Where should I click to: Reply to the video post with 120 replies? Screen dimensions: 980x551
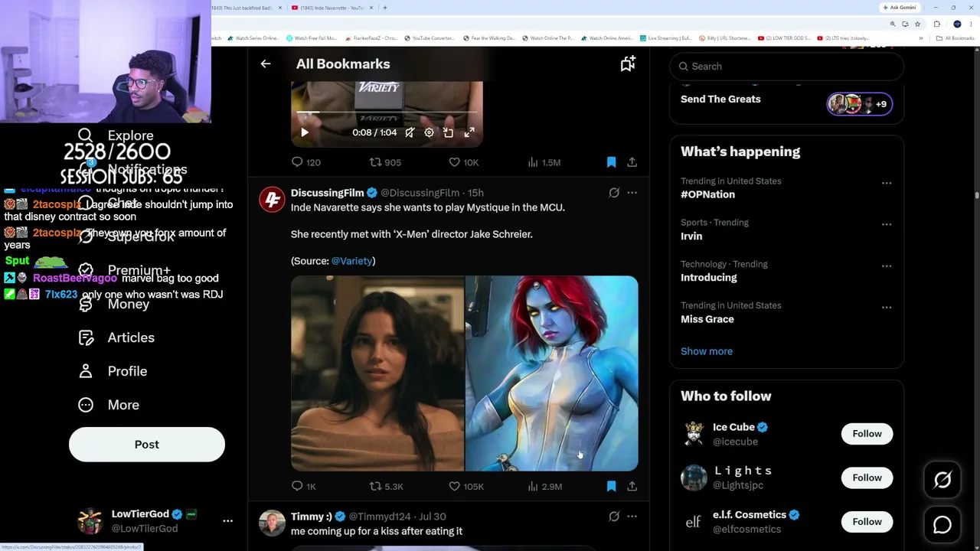(x=305, y=162)
